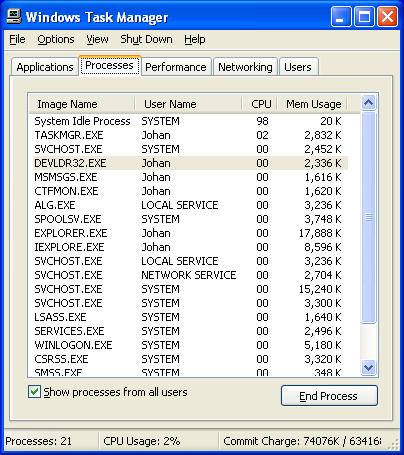Sort by CPU column header
The image size is (404, 455).
[260, 104]
